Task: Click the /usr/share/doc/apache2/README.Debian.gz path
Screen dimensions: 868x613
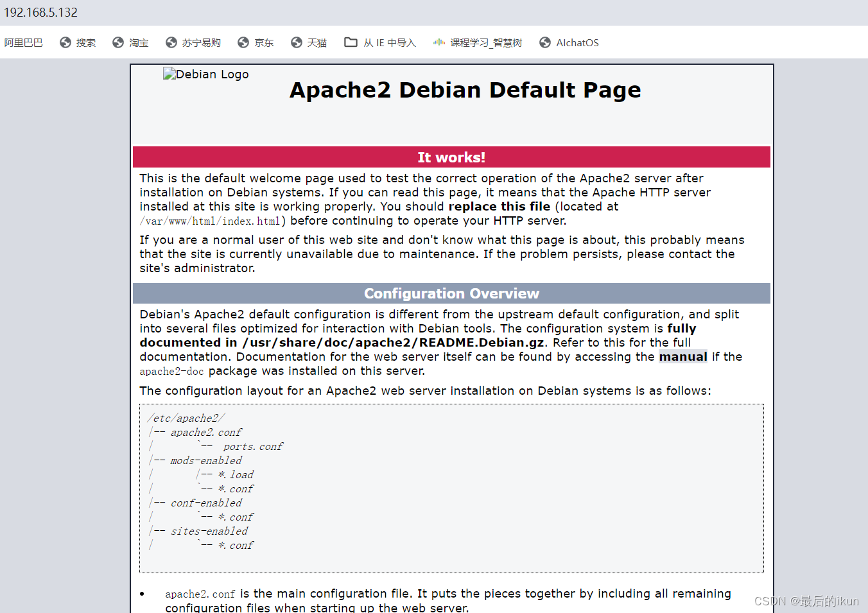Action: pyautogui.click(x=394, y=343)
